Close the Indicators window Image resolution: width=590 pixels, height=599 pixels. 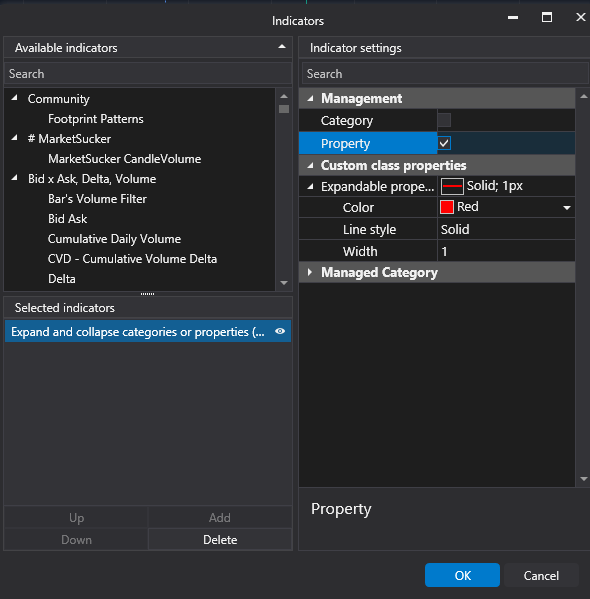tap(580, 17)
